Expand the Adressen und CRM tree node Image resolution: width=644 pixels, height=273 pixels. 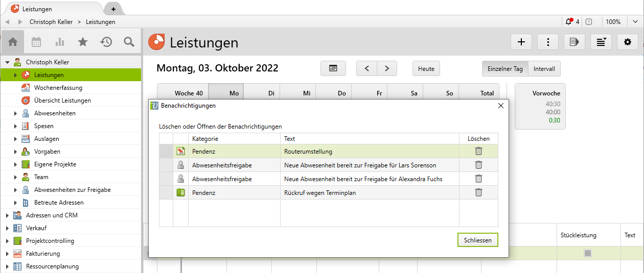8,215
